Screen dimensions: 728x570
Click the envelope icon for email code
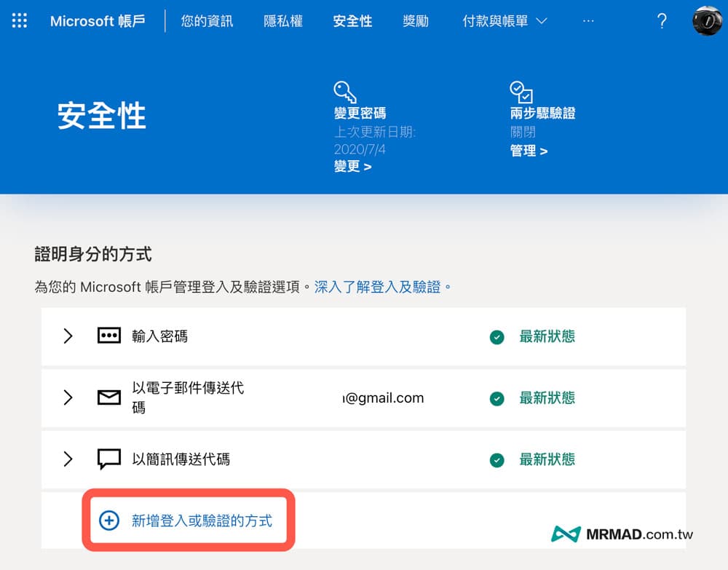click(109, 397)
